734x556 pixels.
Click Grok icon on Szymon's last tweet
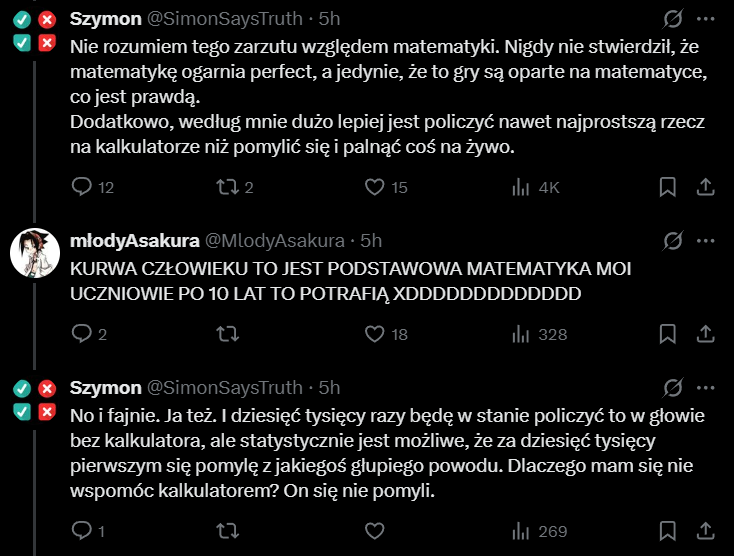673,387
